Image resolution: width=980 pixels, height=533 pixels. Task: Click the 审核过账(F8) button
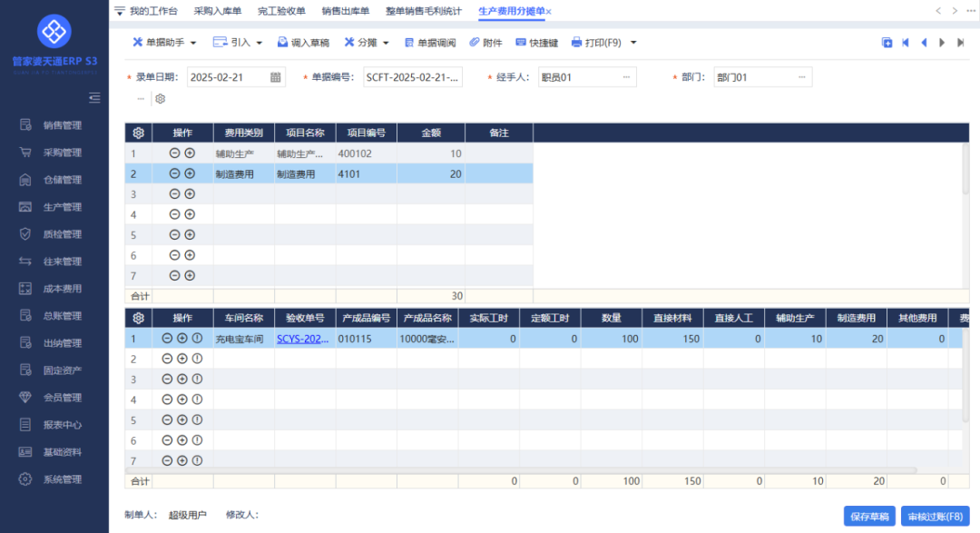click(935, 516)
